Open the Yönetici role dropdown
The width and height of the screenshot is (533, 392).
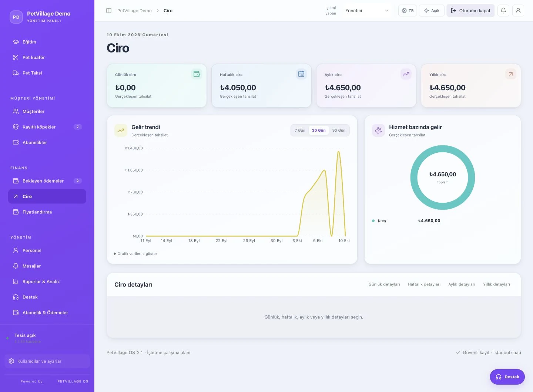pyautogui.click(x=366, y=11)
